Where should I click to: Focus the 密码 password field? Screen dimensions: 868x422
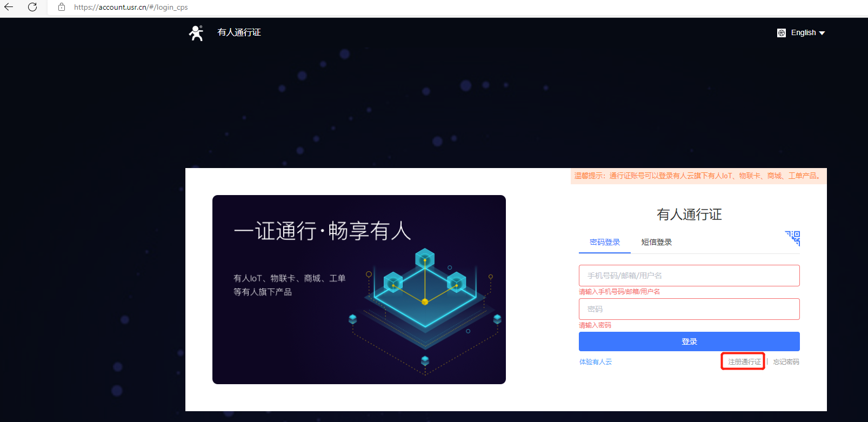click(x=689, y=309)
